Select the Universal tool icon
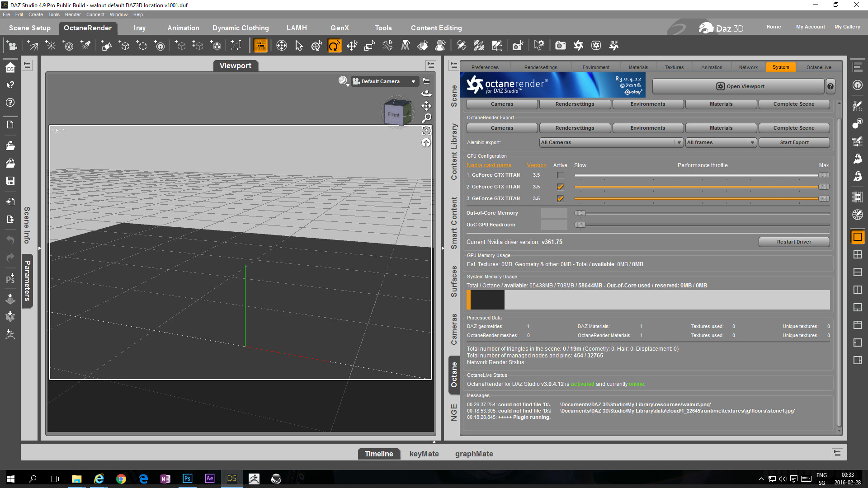 pyautogui.click(x=316, y=46)
